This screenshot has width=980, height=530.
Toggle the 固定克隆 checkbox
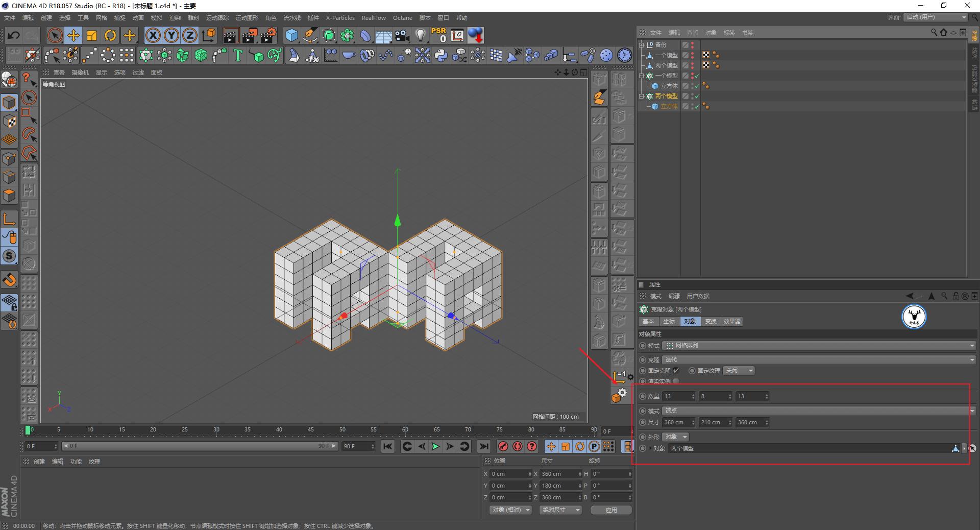676,371
